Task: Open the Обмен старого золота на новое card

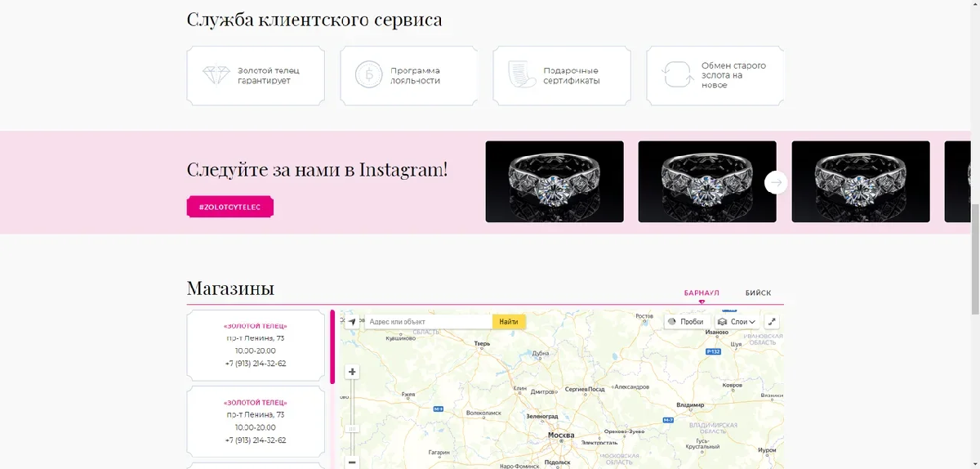Action: tap(715, 76)
